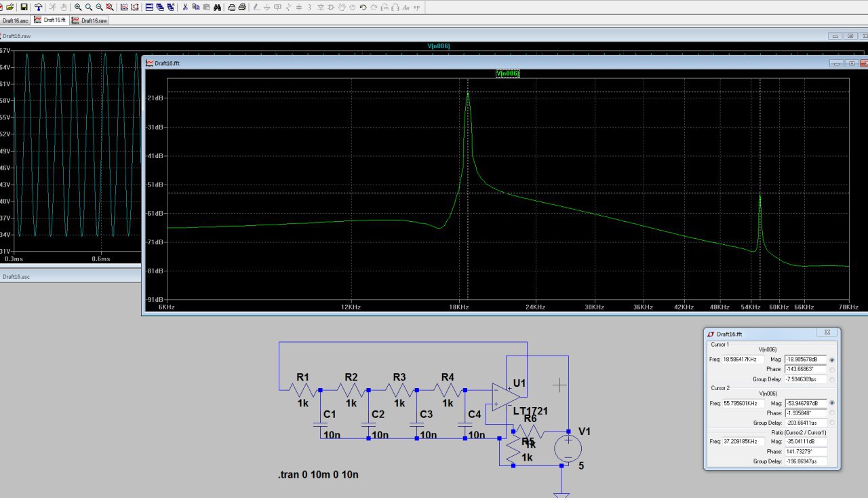Image resolution: width=868 pixels, height=498 pixels.
Task: Click the -21dB vertical axis label
Action: [x=155, y=98]
